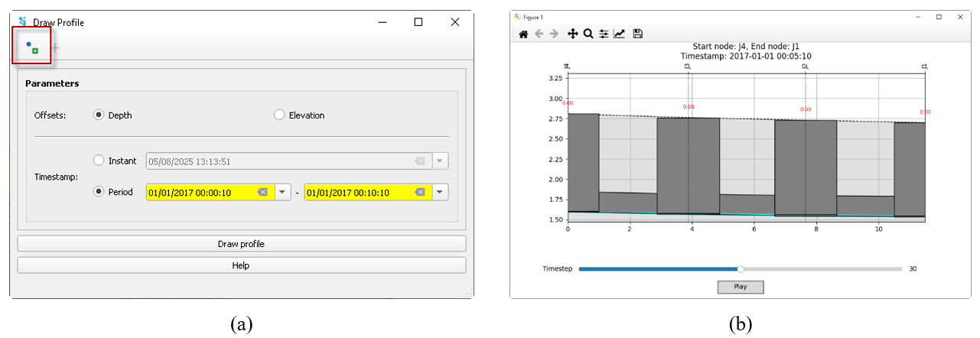Expand the period end time dropdown
The width and height of the screenshot is (980, 338).
click(440, 193)
